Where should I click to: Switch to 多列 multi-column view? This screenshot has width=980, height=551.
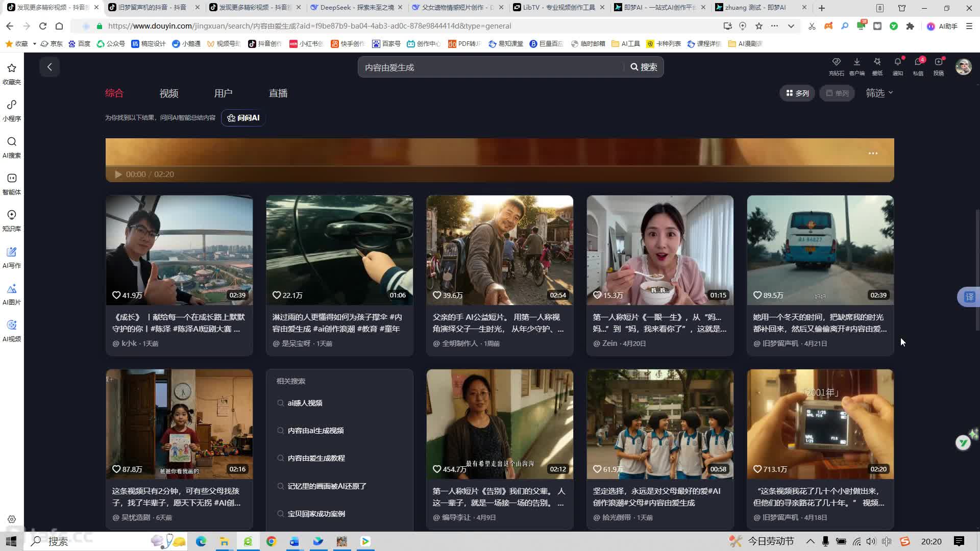tap(797, 93)
